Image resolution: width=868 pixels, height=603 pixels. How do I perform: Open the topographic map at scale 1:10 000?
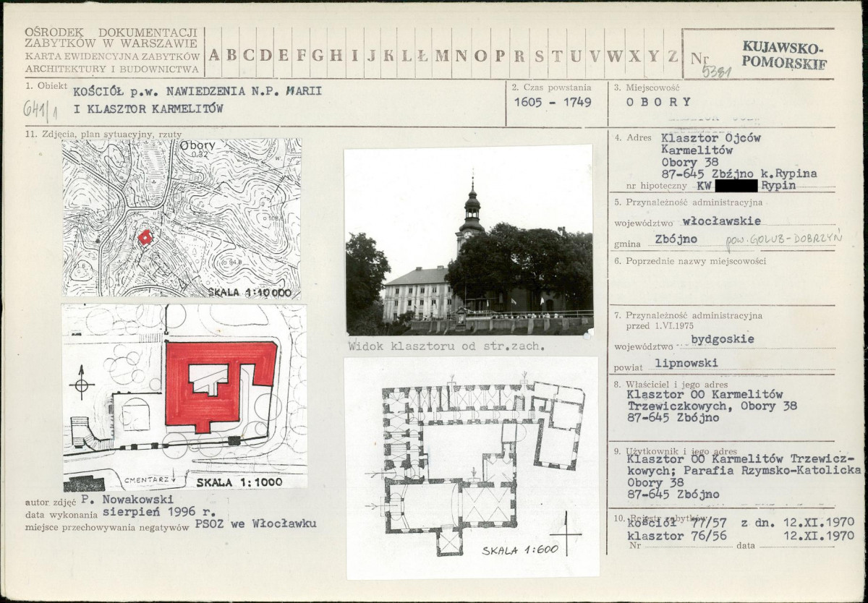(x=182, y=218)
